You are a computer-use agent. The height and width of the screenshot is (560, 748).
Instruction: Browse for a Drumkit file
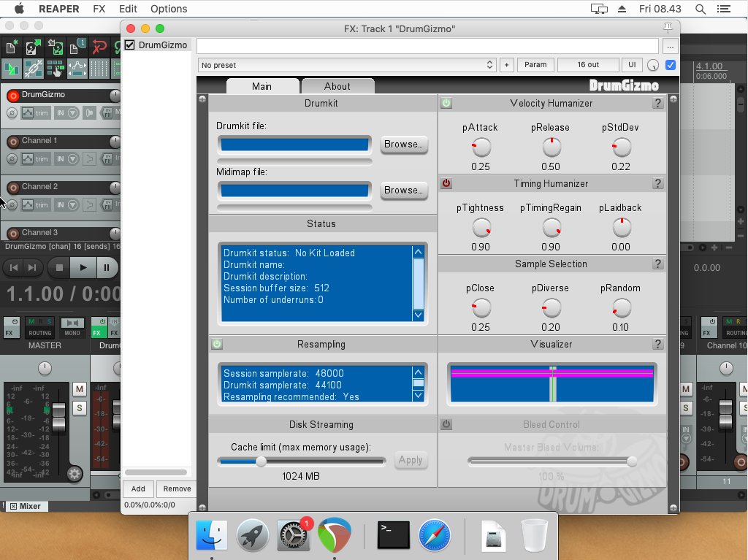[x=403, y=144]
